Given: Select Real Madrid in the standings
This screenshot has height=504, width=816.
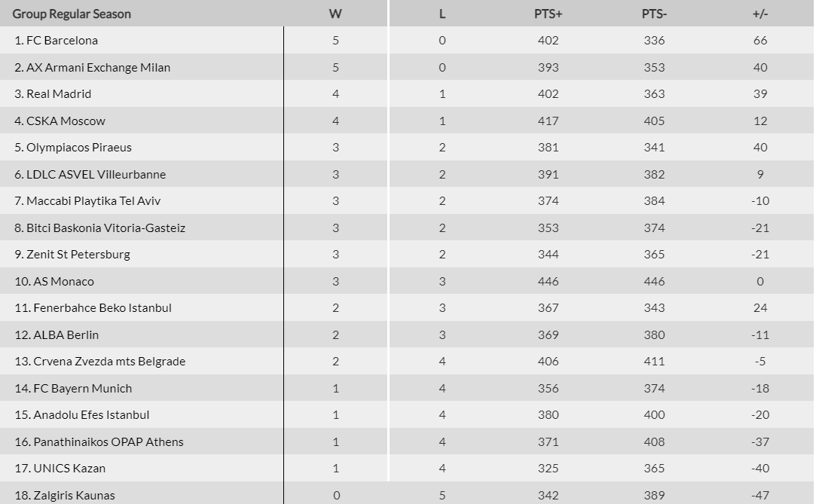Looking at the screenshot, I should click(x=59, y=94).
